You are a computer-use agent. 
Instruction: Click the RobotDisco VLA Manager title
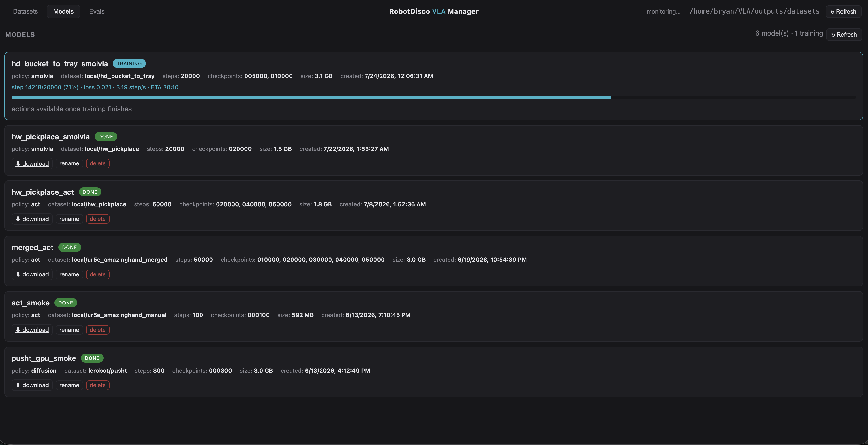click(x=434, y=11)
